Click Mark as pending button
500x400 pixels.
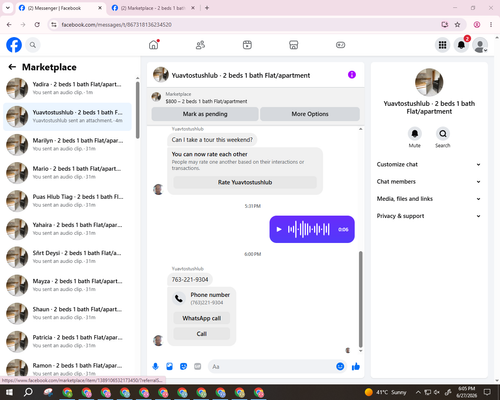(205, 114)
